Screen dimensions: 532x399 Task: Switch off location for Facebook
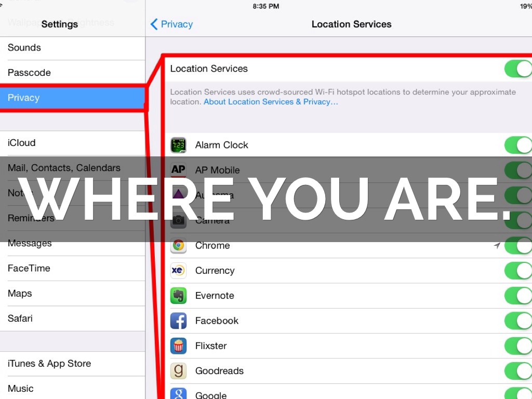click(x=518, y=321)
